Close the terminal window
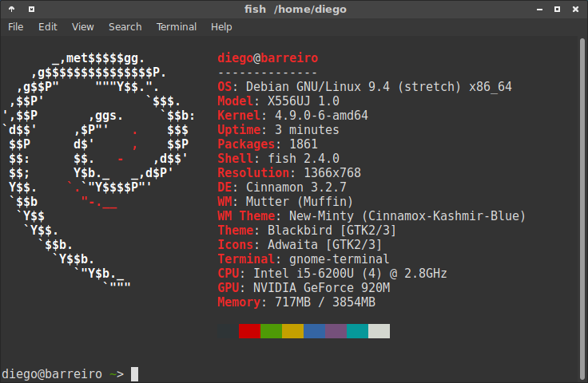Screen dimensions: 588x383 576,10
